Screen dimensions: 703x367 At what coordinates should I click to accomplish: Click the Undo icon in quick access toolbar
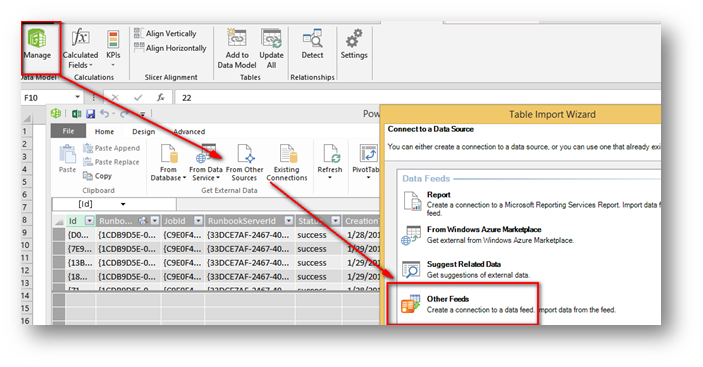click(104, 114)
